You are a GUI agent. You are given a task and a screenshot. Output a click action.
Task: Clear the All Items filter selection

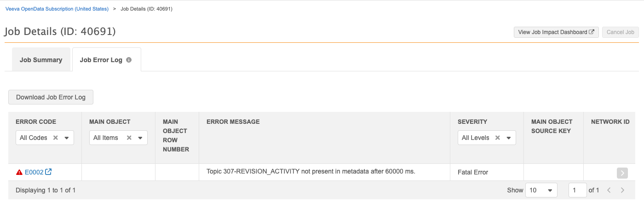coord(129,138)
